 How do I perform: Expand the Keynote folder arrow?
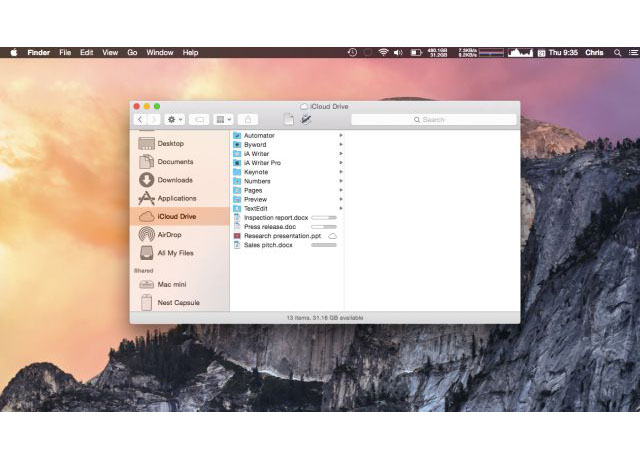click(340, 172)
